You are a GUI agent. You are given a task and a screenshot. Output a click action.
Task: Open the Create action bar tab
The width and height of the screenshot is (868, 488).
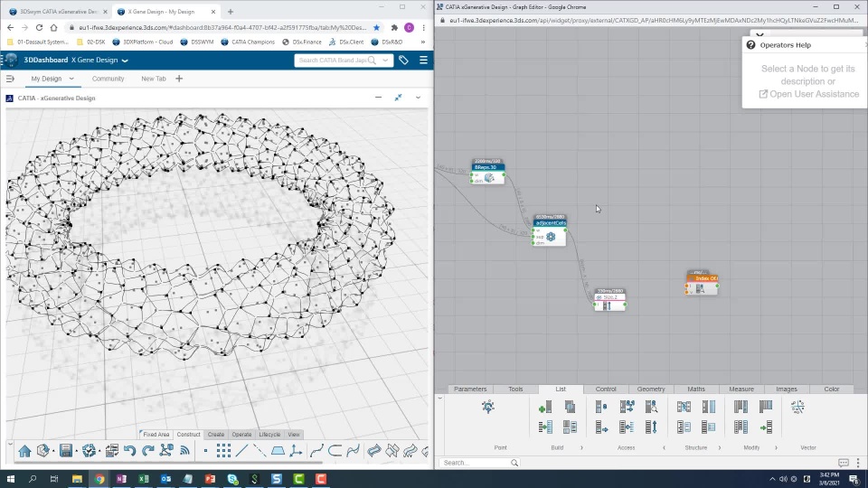tap(216, 435)
